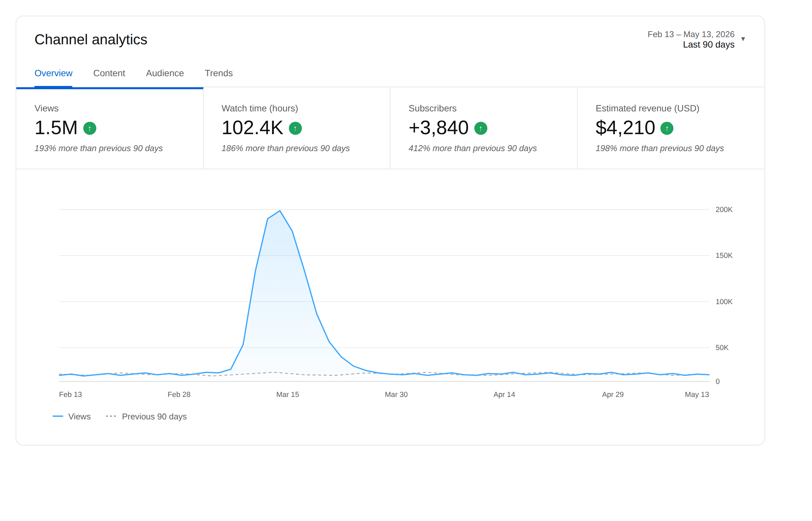Image resolution: width=812 pixels, height=521 pixels.
Task: Click the Feb 28 x-axis label
Action: point(179,394)
